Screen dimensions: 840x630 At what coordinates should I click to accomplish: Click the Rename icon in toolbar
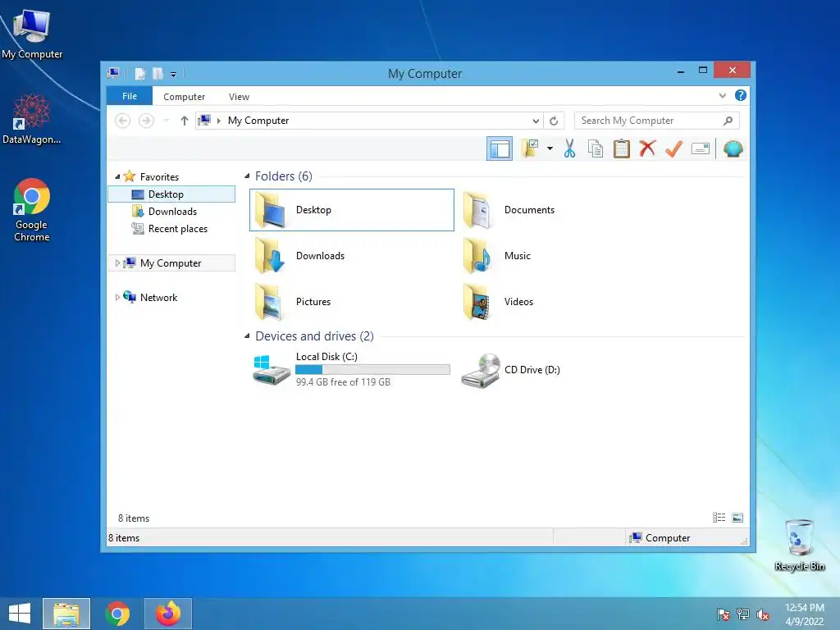[701, 148]
